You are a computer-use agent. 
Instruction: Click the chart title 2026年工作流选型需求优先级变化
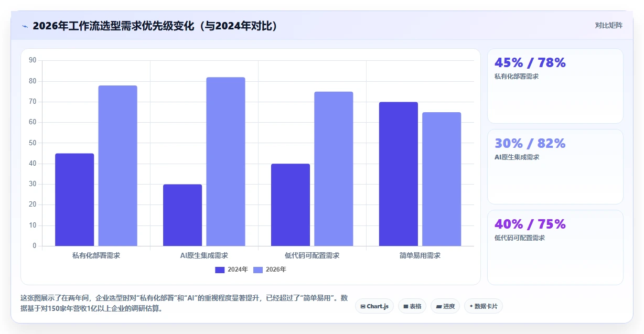155,26
